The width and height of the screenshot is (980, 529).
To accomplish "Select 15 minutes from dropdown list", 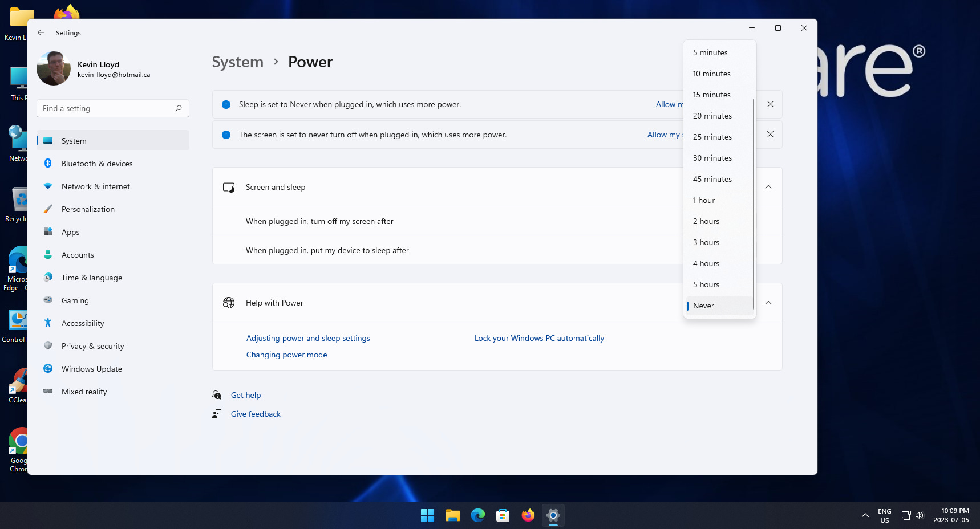I will [719, 95].
